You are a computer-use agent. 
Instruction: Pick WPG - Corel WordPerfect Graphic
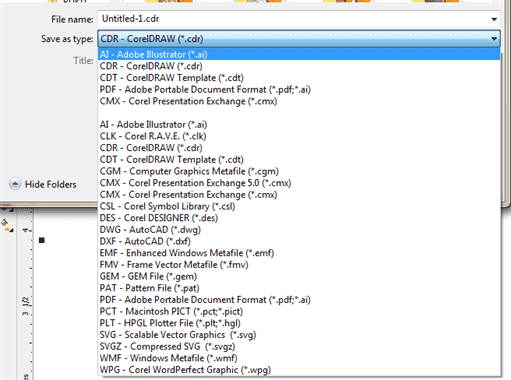coord(299,369)
